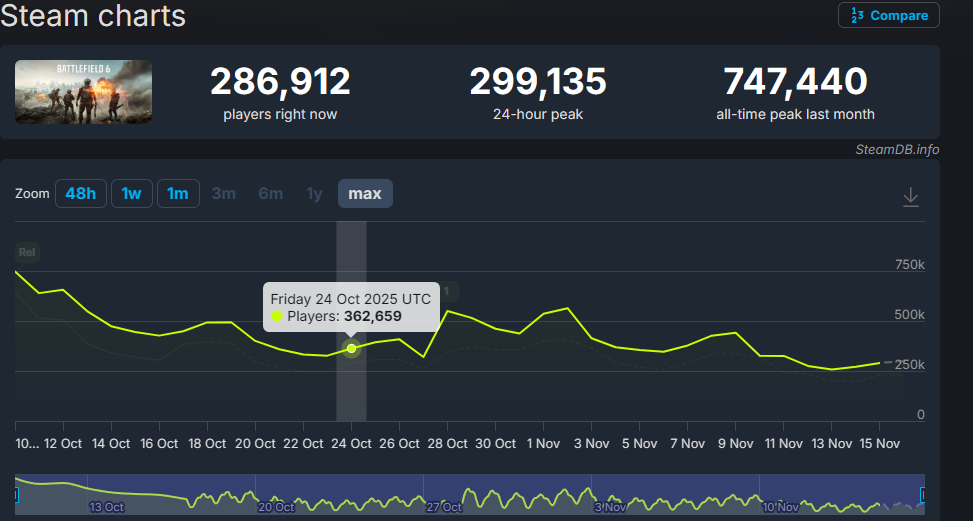The height and width of the screenshot is (521, 973).
Task: Select the max zoom option
Action: [x=365, y=193]
